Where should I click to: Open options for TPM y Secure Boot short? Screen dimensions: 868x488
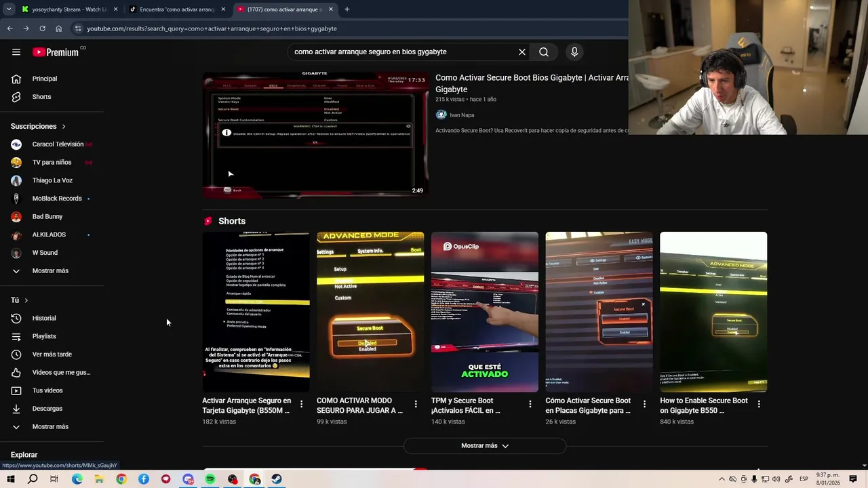point(530,404)
